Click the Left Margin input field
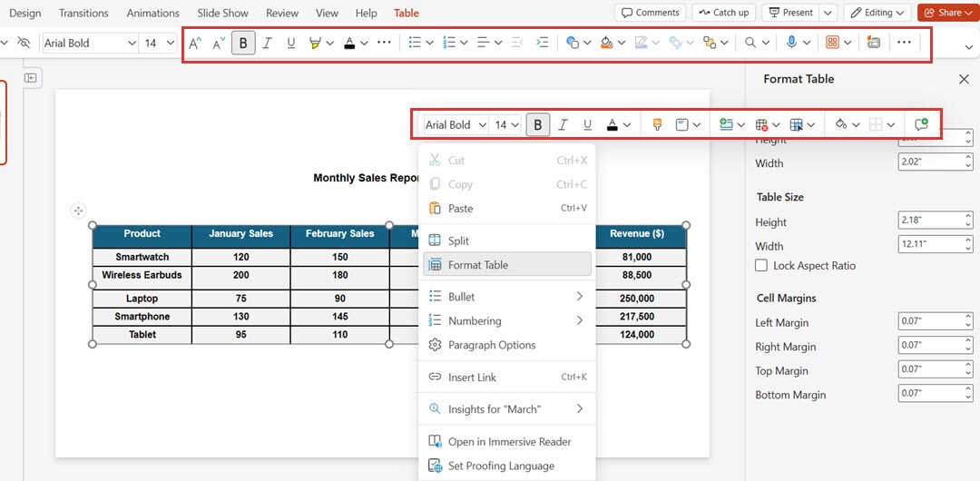980x481 pixels. click(935, 321)
